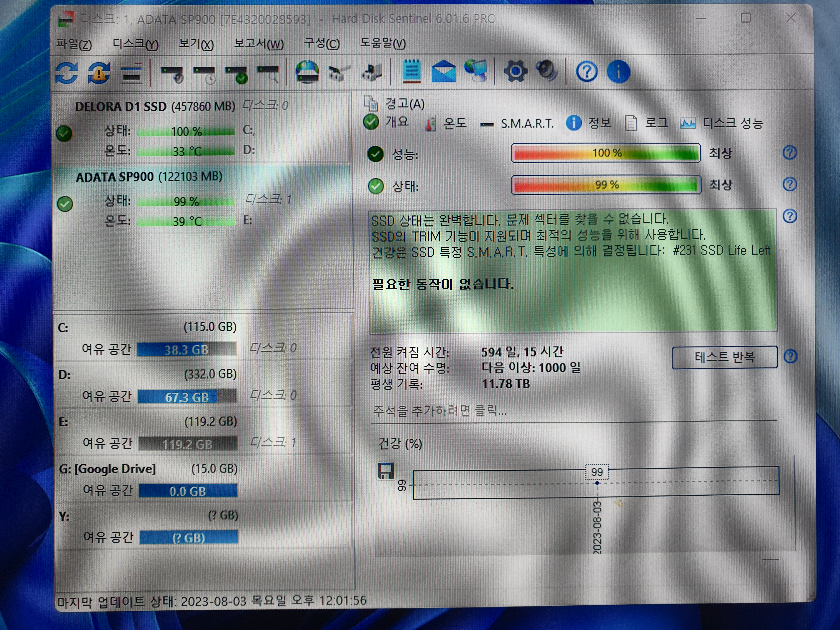Open the 보기(X) menu
This screenshot has height=630, width=840.
pyautogui.click(x=196, y=44)
